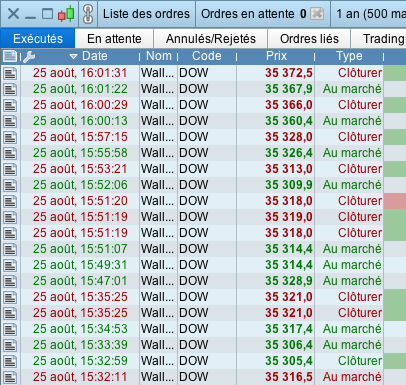This screenshot has height=385, width=406.
Task: Select the price 35 367,9
Action: click(x=289, y=89)
